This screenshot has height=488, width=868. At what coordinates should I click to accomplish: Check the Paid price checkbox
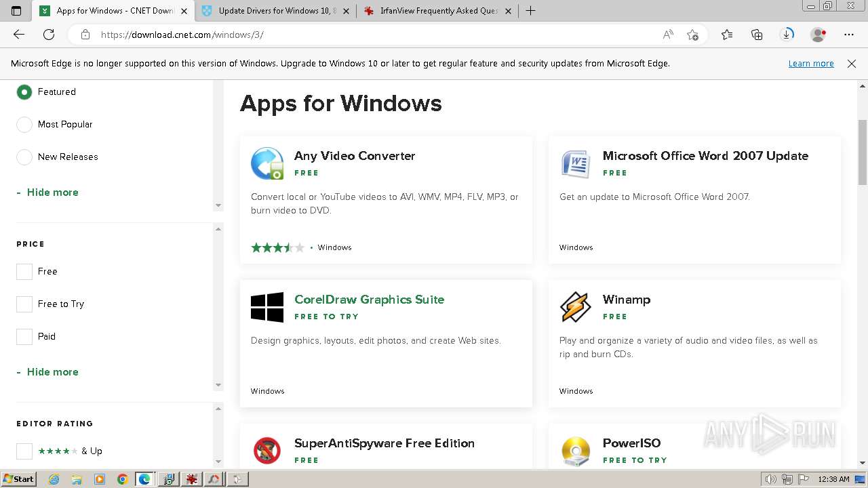click(x=24, y=336)
